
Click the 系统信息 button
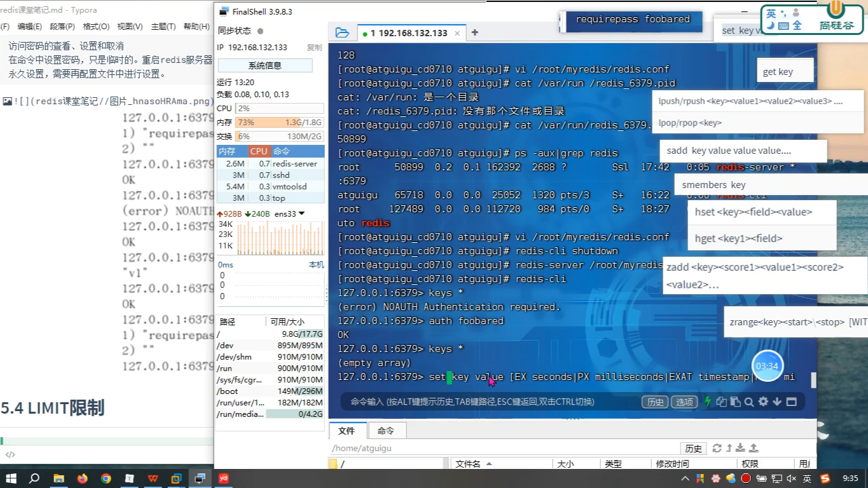tap(265, 65)
